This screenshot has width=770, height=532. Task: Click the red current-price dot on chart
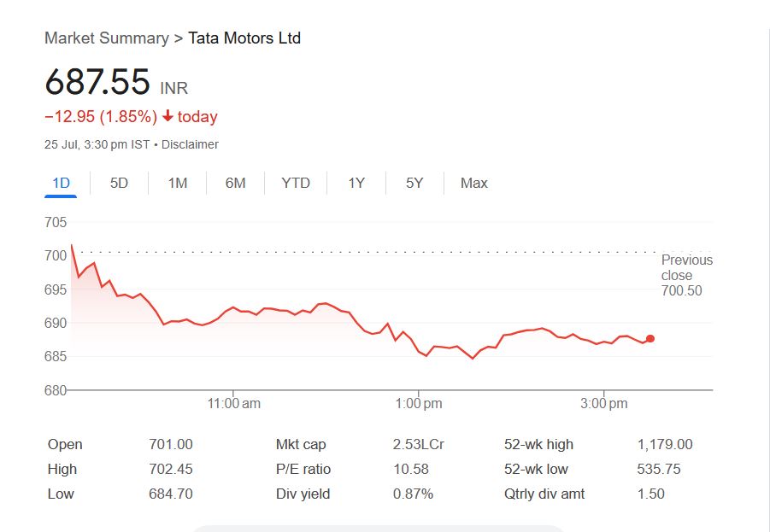point(650,339)
